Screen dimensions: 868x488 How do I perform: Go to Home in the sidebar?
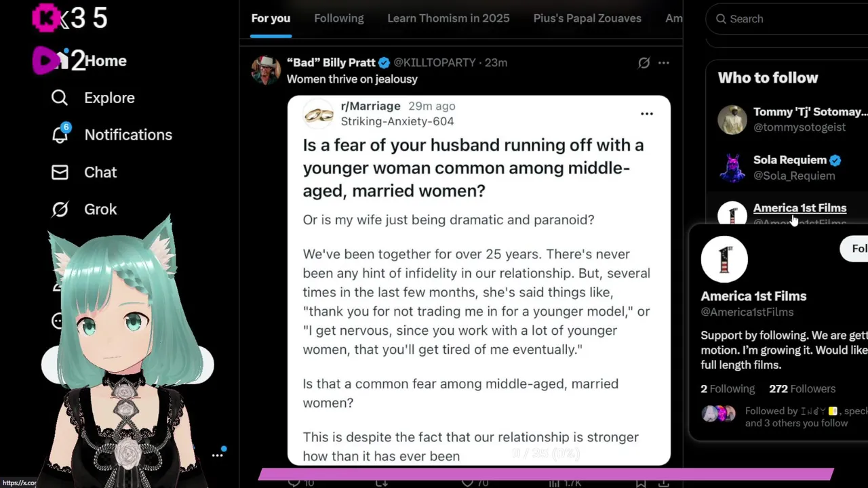point(105,61)
